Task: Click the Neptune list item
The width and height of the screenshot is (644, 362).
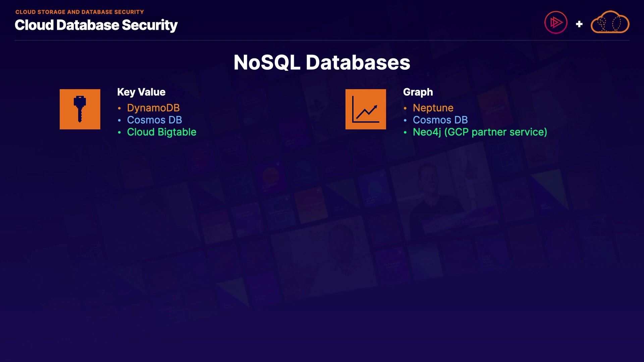Action: 433,108
